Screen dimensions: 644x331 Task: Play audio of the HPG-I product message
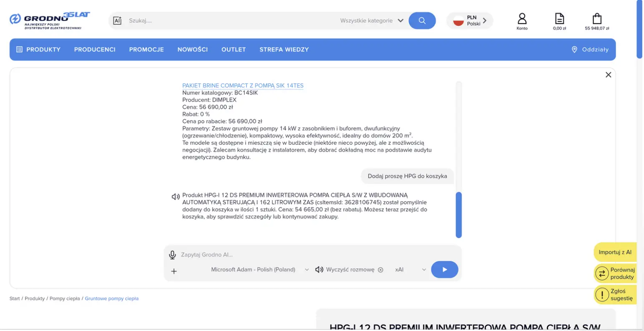(176, 196)
